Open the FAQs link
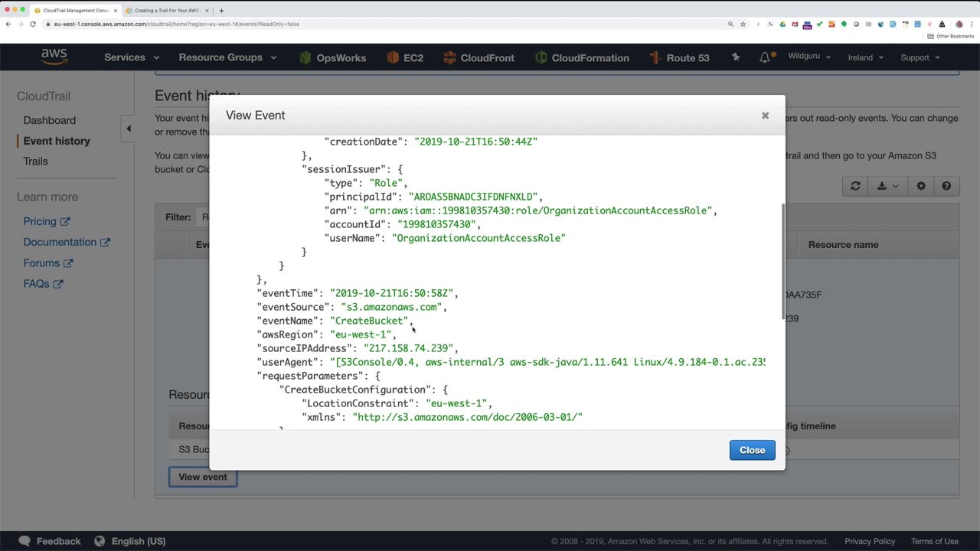The image size is (980, 551). tap(43, 283)
